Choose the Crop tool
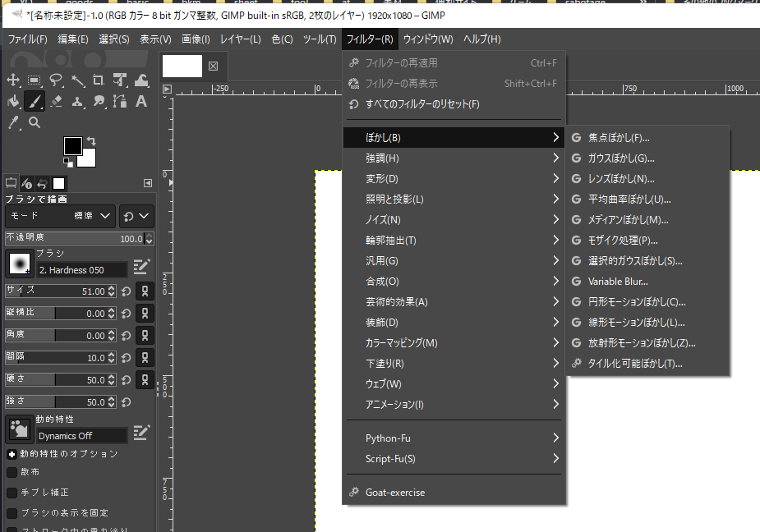760x532 pixels. coord(99,80)
